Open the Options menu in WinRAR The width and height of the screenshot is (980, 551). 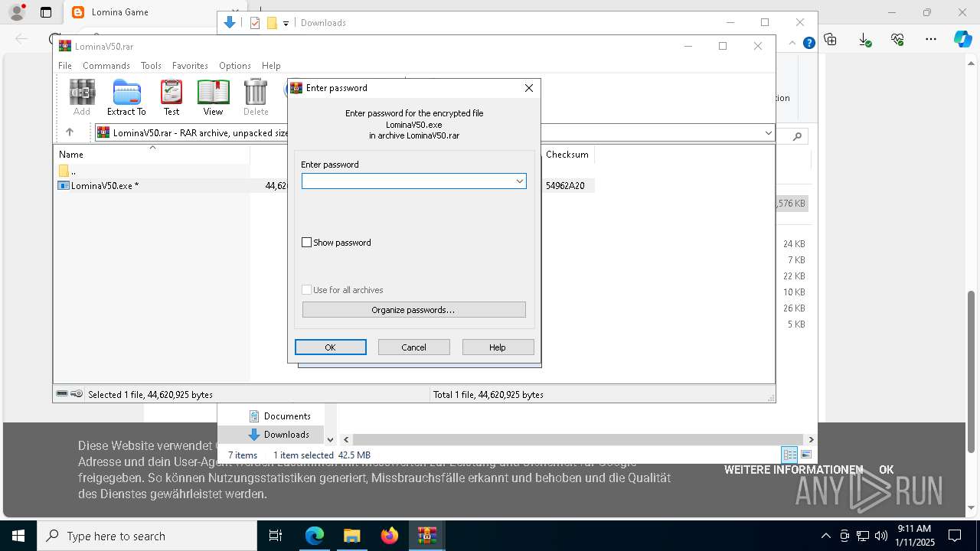coord(235,66)
